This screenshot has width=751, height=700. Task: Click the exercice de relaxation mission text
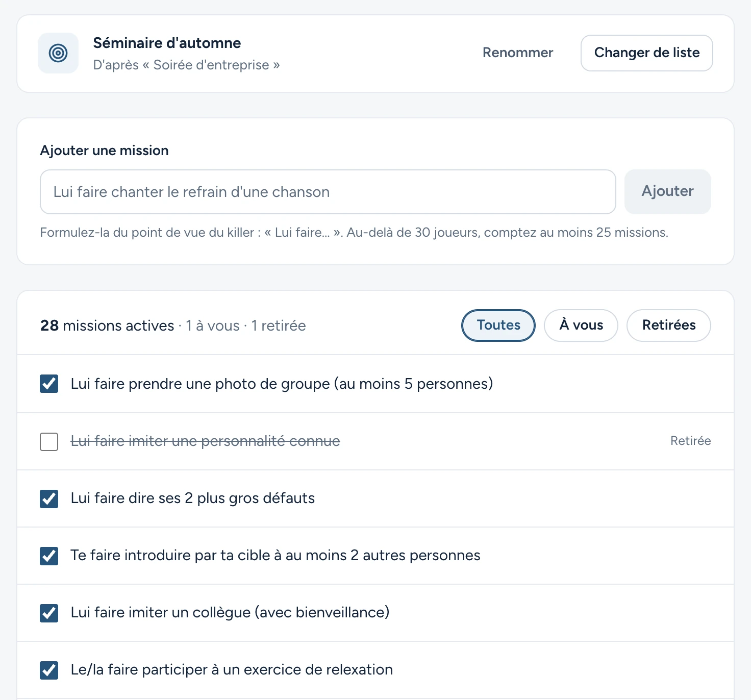[x=232, y=669]
